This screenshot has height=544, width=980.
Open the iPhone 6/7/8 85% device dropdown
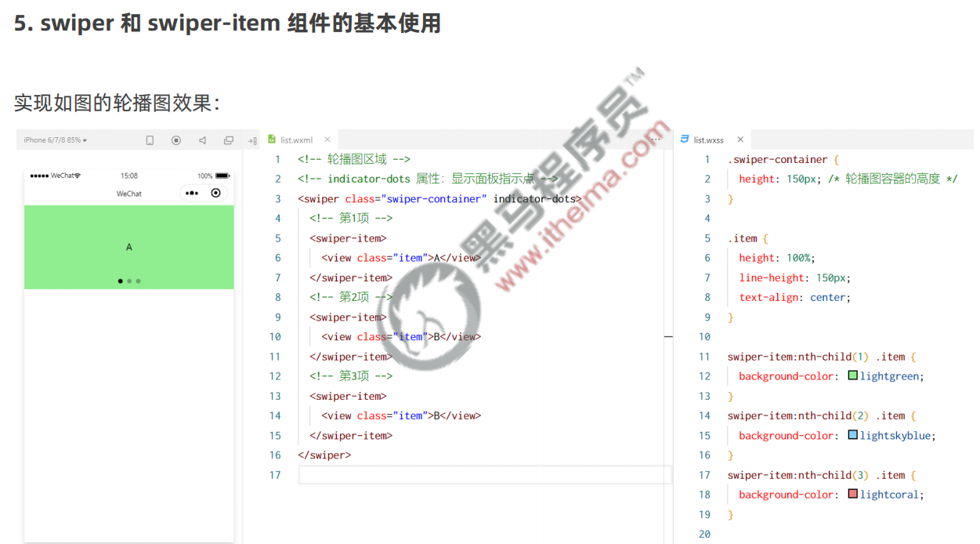click(55, 140)
